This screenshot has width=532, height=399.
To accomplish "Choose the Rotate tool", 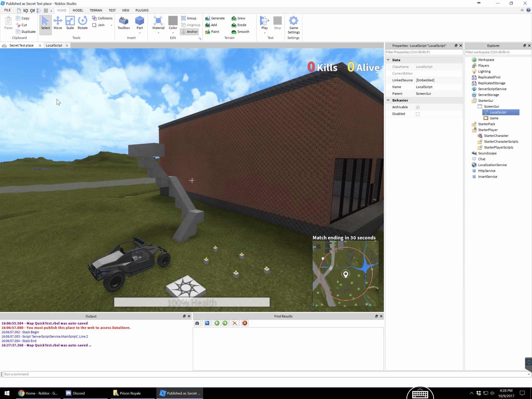I will click(82, 23).
